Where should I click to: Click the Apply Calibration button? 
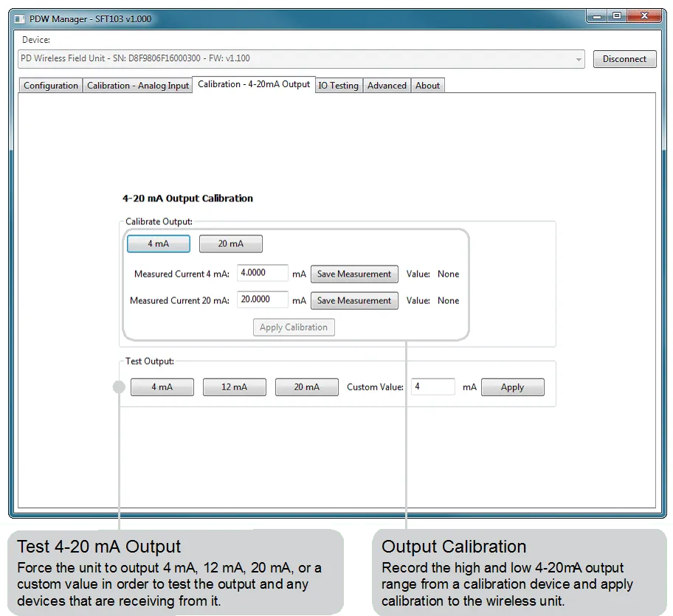[294, 328]
